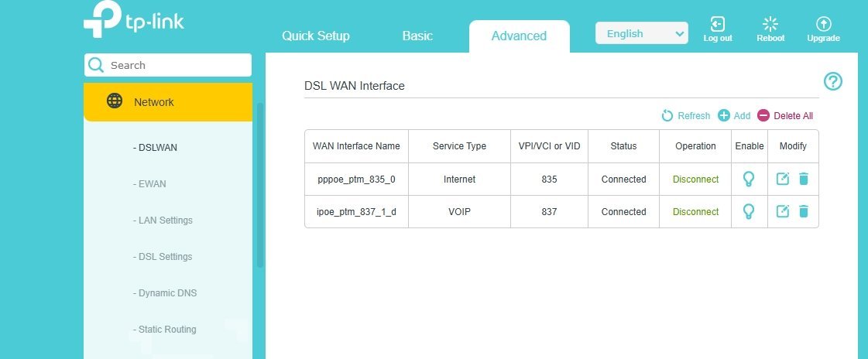Click the tp-link logo
This screenshot has height=359, width=868.
pyautogui.click(x=133, y=20)
